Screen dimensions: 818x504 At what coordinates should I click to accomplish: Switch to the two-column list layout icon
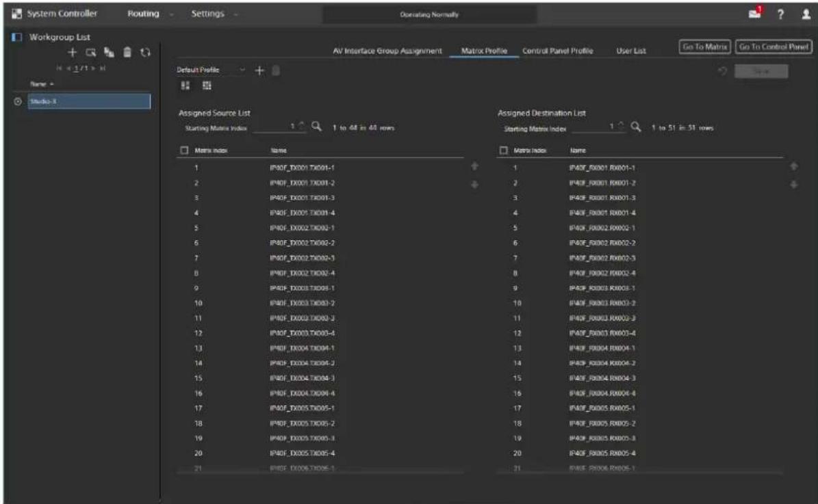click(x=186, y=85)
